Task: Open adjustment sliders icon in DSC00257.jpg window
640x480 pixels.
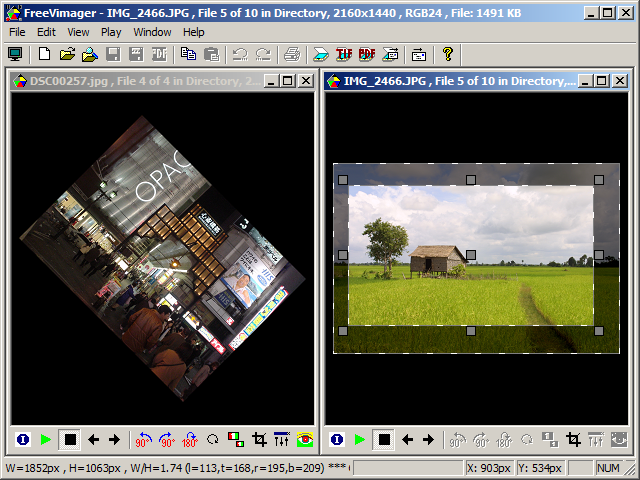Action: [282, 439]
